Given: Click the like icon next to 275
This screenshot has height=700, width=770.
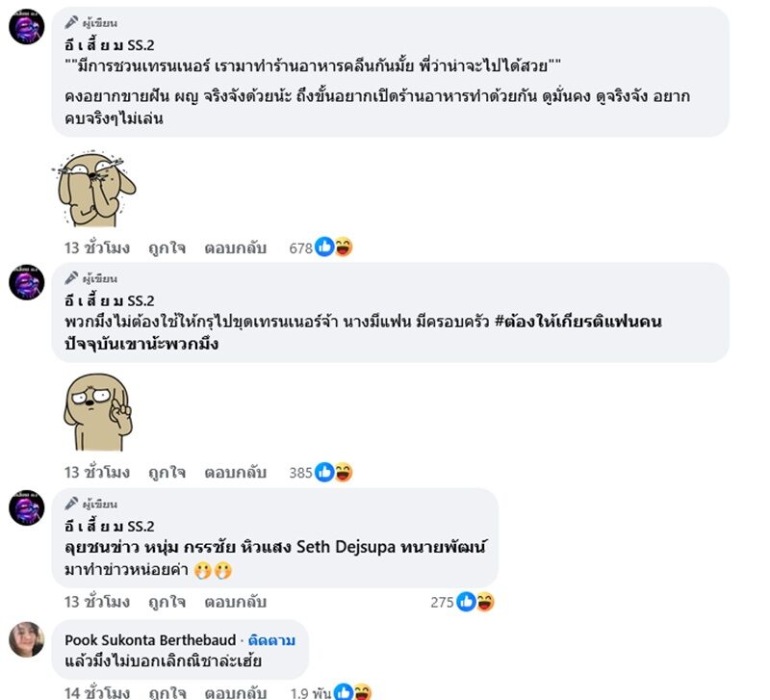Looking at the screenshot, I should click(467, 602).
